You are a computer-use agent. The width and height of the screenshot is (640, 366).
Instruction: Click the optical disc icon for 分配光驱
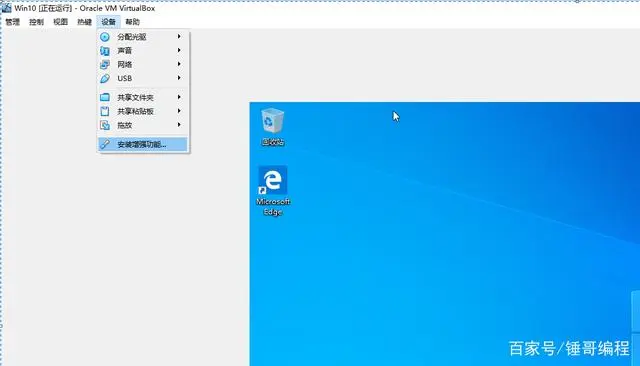(105, 37)
